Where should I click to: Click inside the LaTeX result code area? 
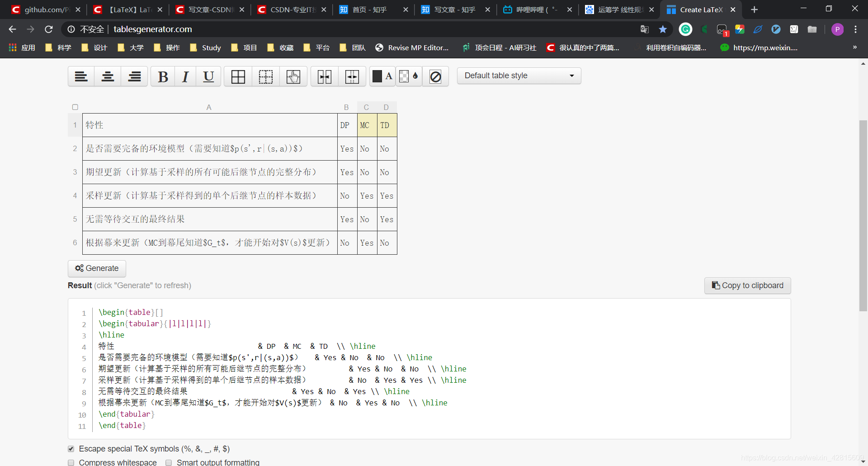(429, 369)
